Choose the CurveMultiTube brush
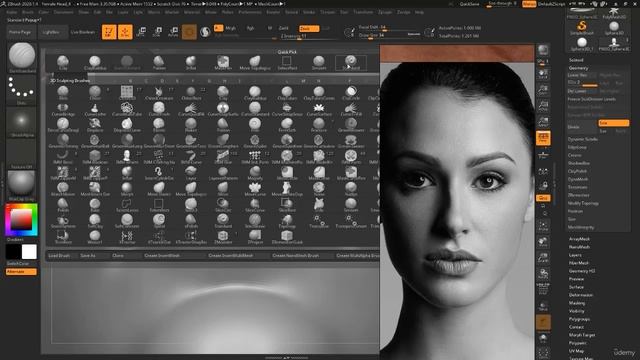Screen dimensions: 640x360 tap(127, 109)
